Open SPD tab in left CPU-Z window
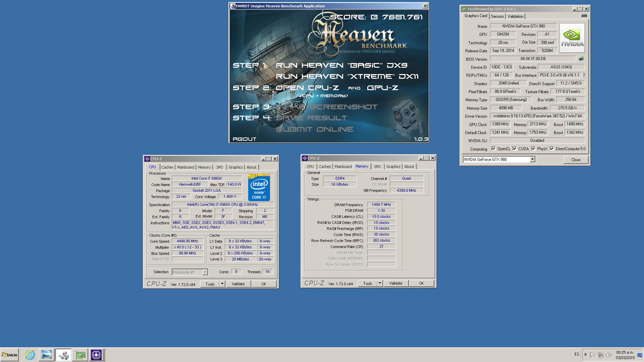This screenshot has height=362, width=644. [219, 167]
